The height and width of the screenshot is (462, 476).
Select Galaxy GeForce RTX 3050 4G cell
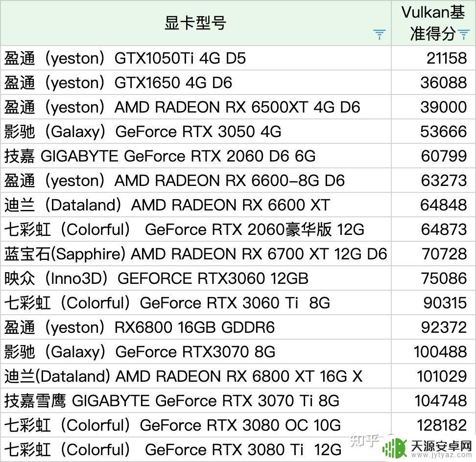(x=196, y=131)
